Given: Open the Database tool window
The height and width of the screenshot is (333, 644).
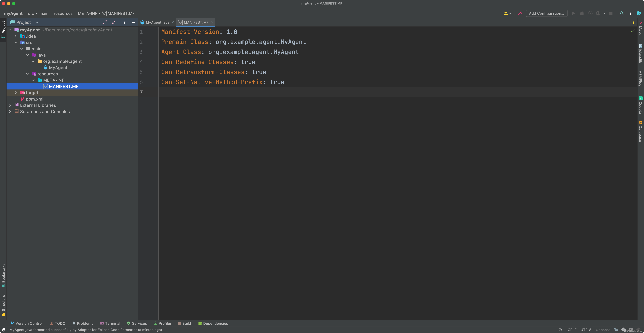Looking at the screenshot, I should point(640,132).
